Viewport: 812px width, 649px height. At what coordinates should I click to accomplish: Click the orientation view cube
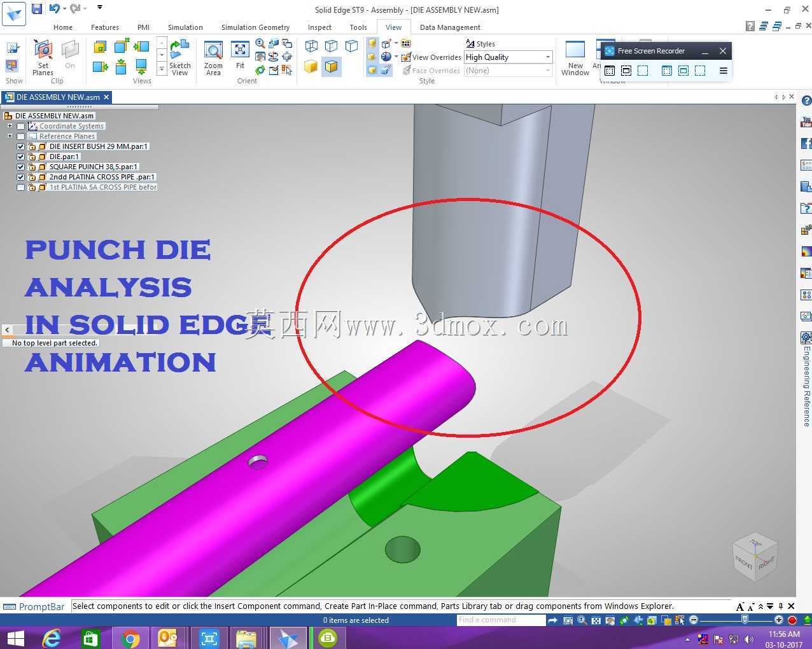pyautogui.click(x=755, y=557)
